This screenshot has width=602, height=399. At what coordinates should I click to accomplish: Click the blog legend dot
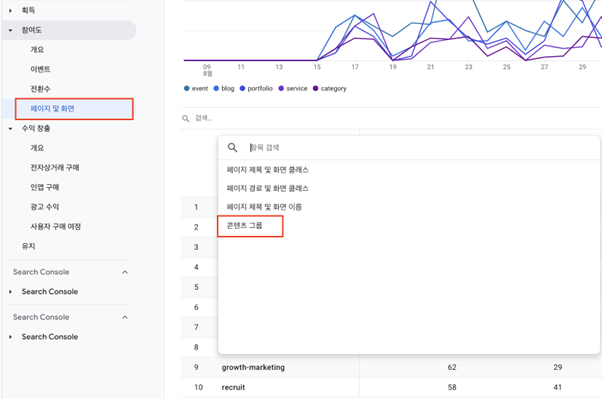pyautogui.click(x=216, y=88)
